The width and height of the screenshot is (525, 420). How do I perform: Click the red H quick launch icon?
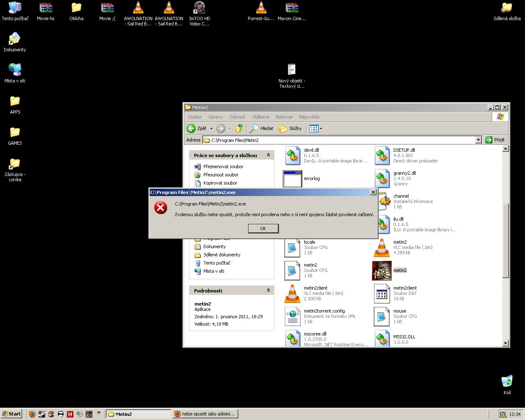click(x=70, y=414)
